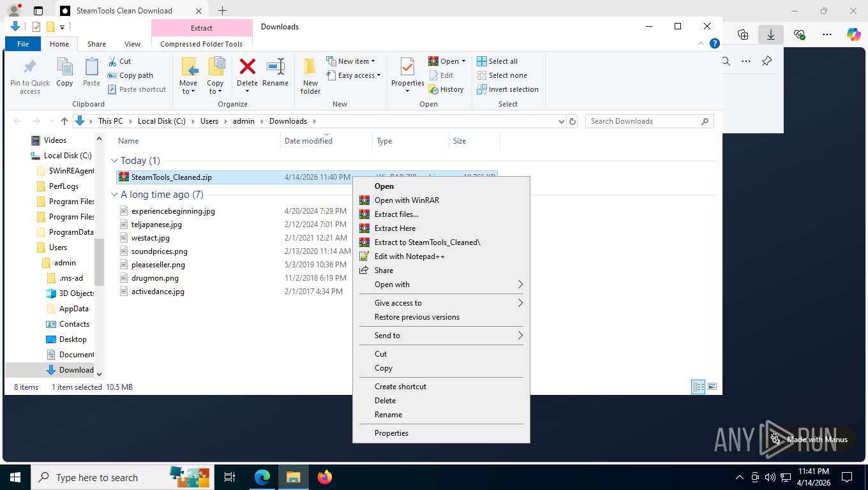Open Microsoft Edge from the taskbar
This screenshot has height=490, width=868.
click(262, 477)
